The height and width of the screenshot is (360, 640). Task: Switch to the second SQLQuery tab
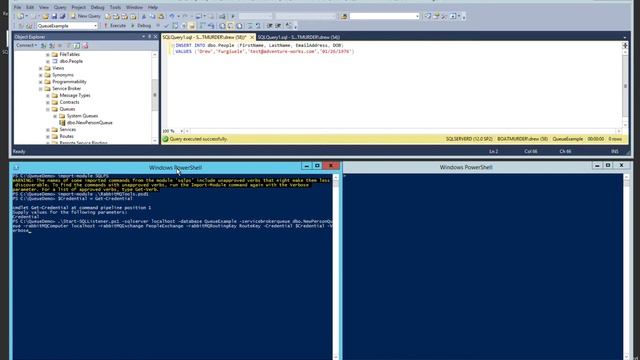point(298,37)
